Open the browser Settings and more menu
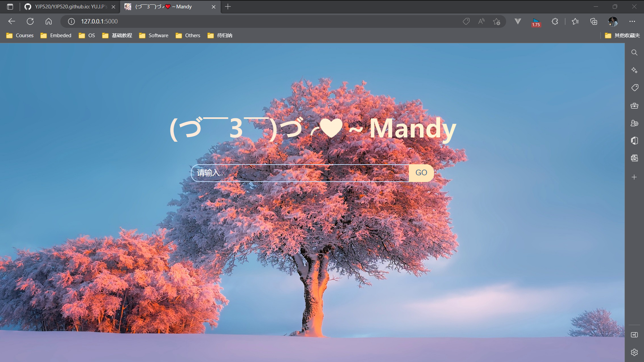 632,21
